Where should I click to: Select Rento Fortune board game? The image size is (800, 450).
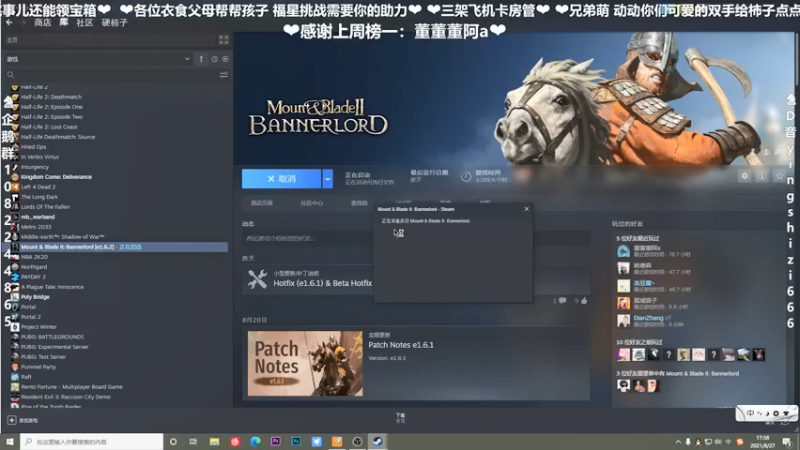point(71,387)
